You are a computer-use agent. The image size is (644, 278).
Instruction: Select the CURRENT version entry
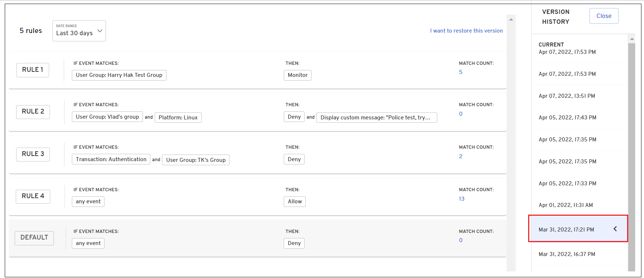tap(567, 48)
